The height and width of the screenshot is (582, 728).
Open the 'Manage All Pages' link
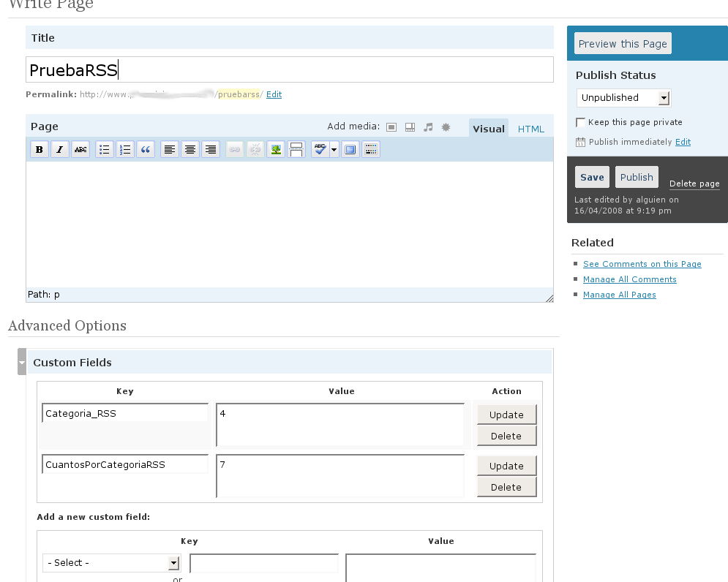619,295
